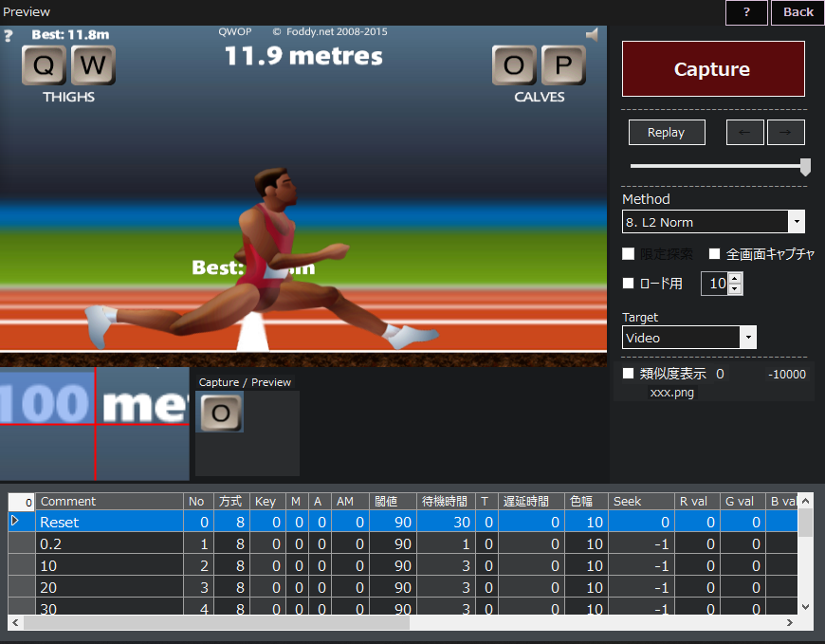Click the 色幅 column header
This screenshot has width=825, height=644.
click(586, 502)
